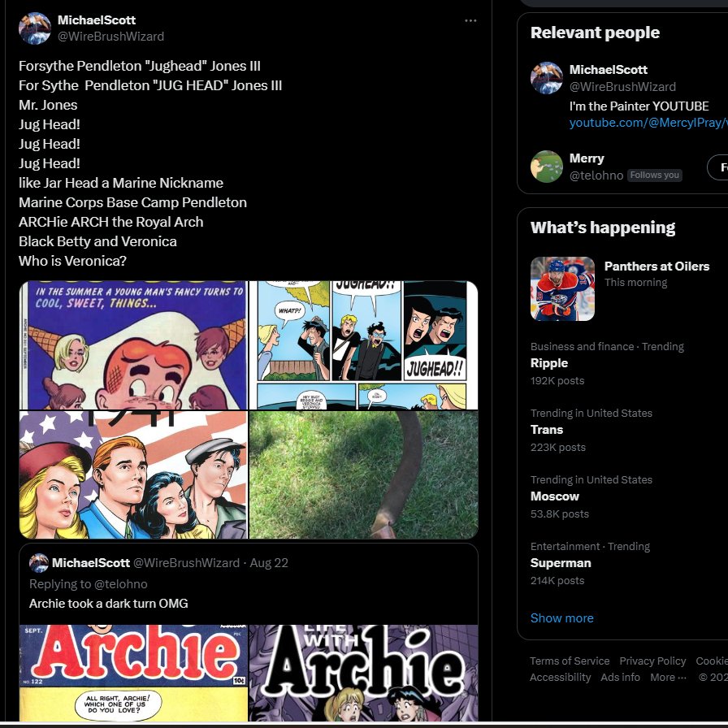Click MichaelScott's avatar under Relevant people
The image size is (728, 728).
click(x=546, y=78)
